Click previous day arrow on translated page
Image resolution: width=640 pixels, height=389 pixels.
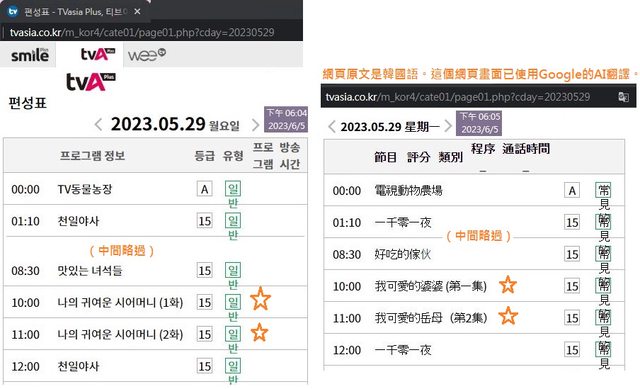pos(332,127)
